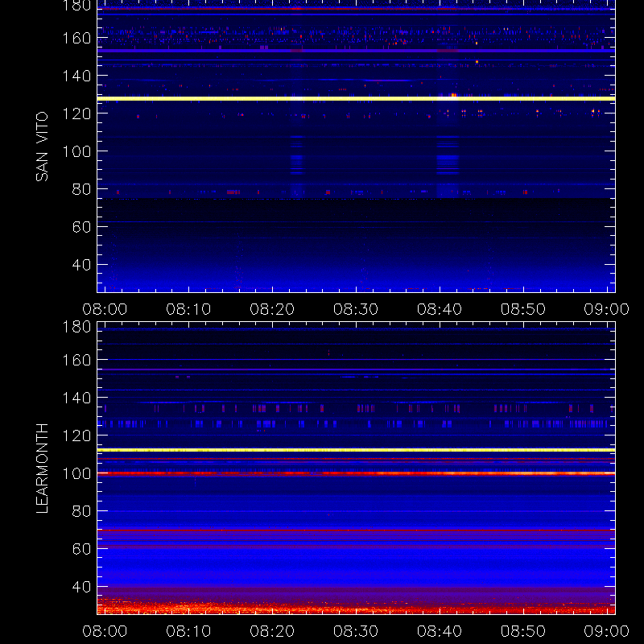This screenshot has width=644, height=644.
Task: Select the 180 tick on Learmonth axis
Action: point(76,327)
